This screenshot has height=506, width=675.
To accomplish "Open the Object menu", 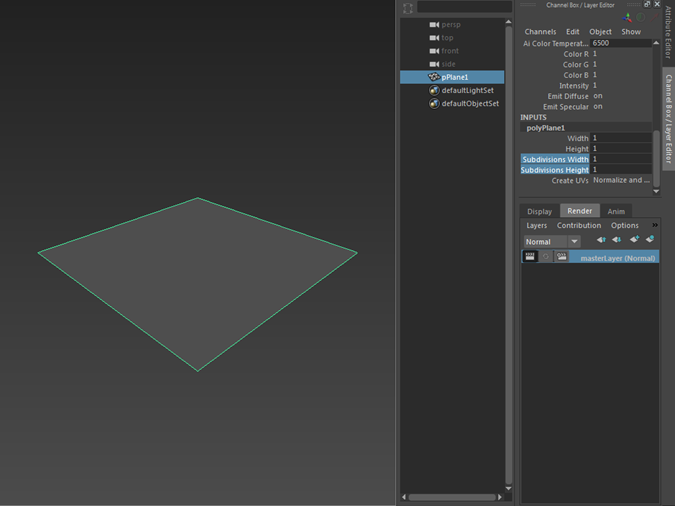I will [600, 32].
